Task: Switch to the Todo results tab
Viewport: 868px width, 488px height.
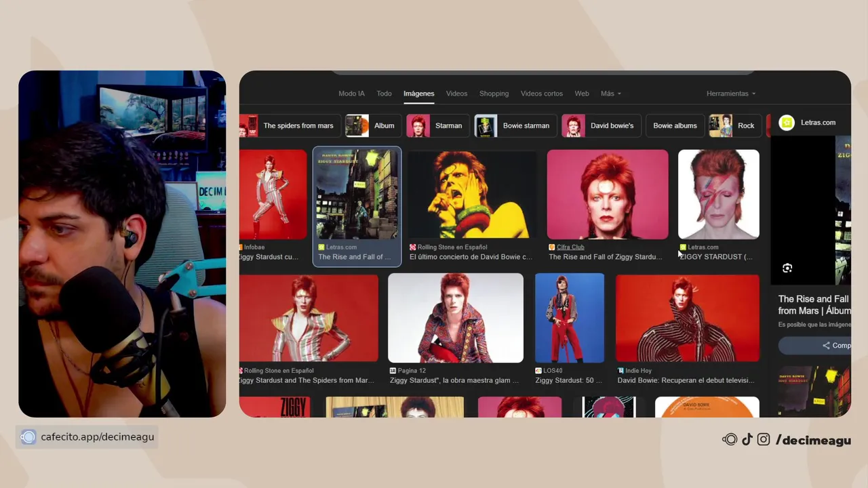Action: 384,94
